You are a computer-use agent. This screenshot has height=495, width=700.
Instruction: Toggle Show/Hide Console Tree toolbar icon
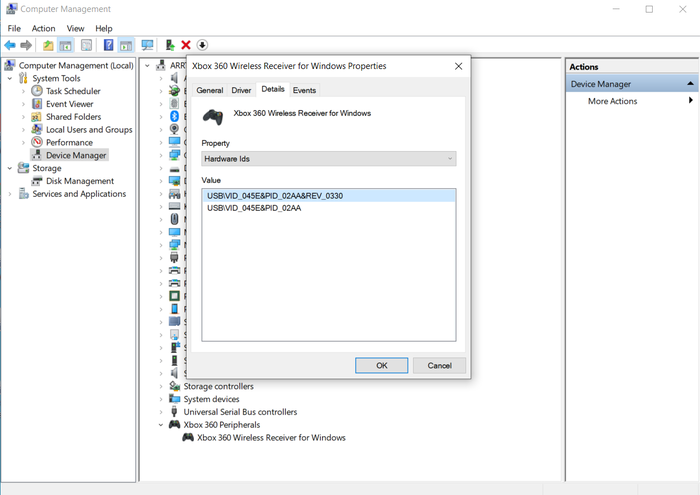66,45
